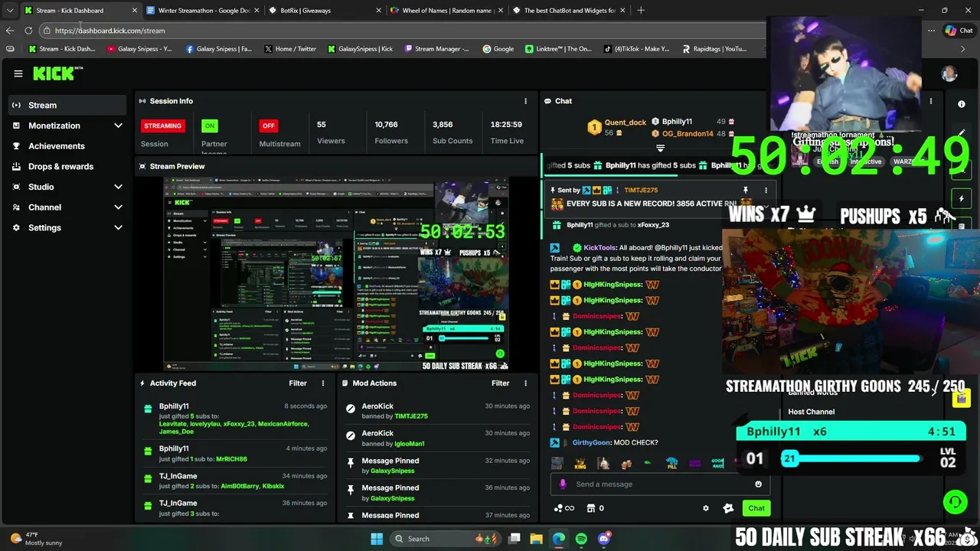The image size is (980, 551).
Task: Click the MrRICH86 gifted sub username
Action: click(x=231, y=459)
